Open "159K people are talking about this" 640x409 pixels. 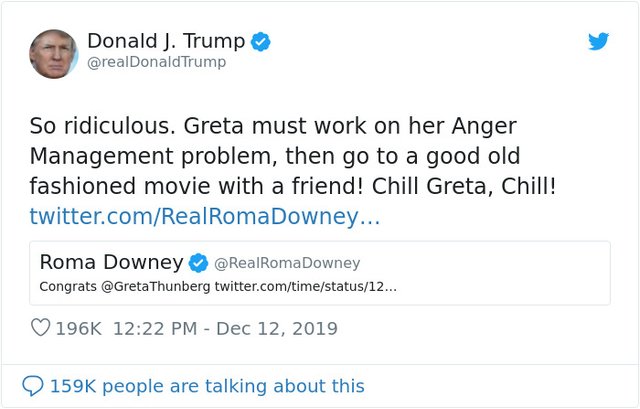click(x=207, y=385)
